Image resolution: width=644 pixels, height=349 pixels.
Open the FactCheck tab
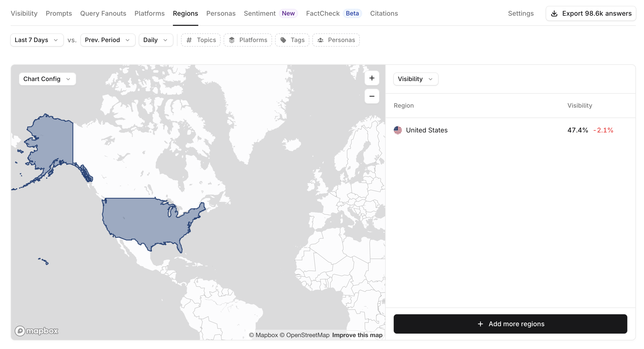[x=323, y=13]
